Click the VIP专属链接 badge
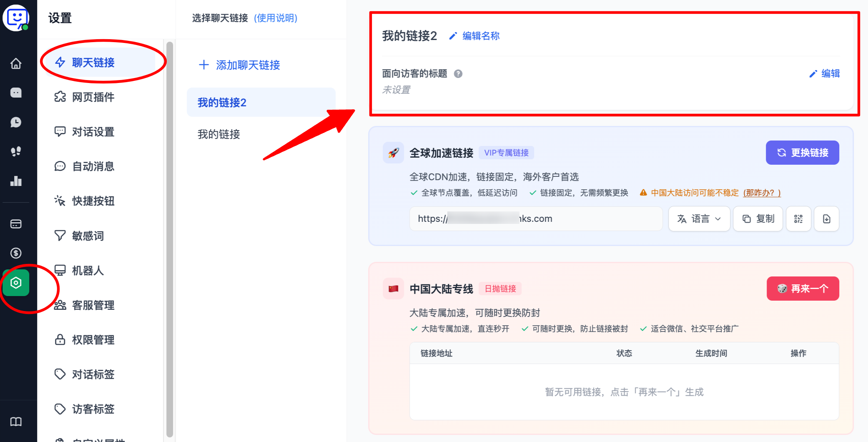The width and height of the screenshot is (868, 442). 506,153
